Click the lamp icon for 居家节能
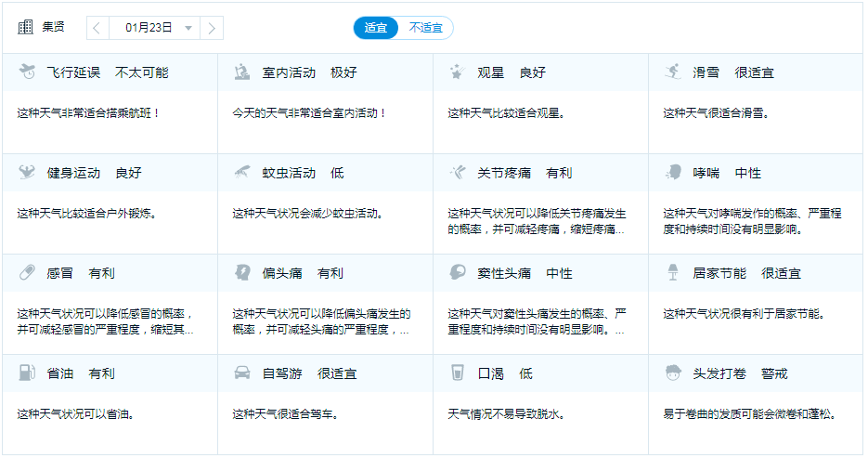868x458 pixels. pos(673,272)
